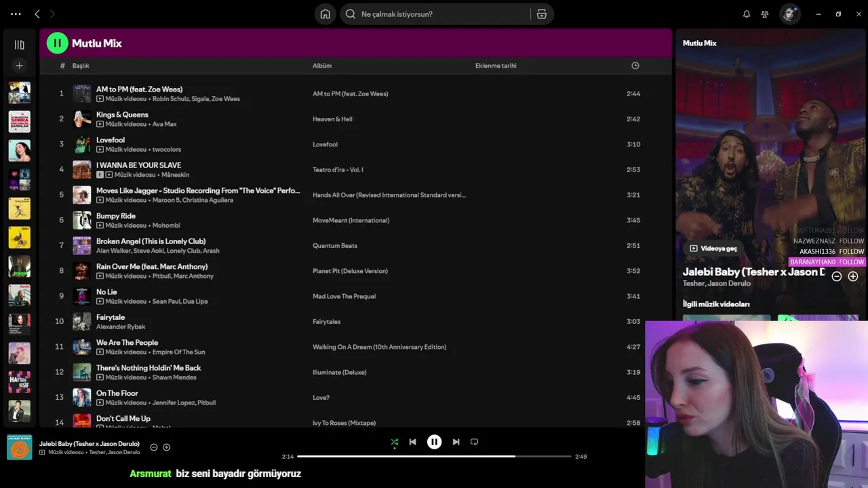Select the No Lie track

click(x=106, y=292)
